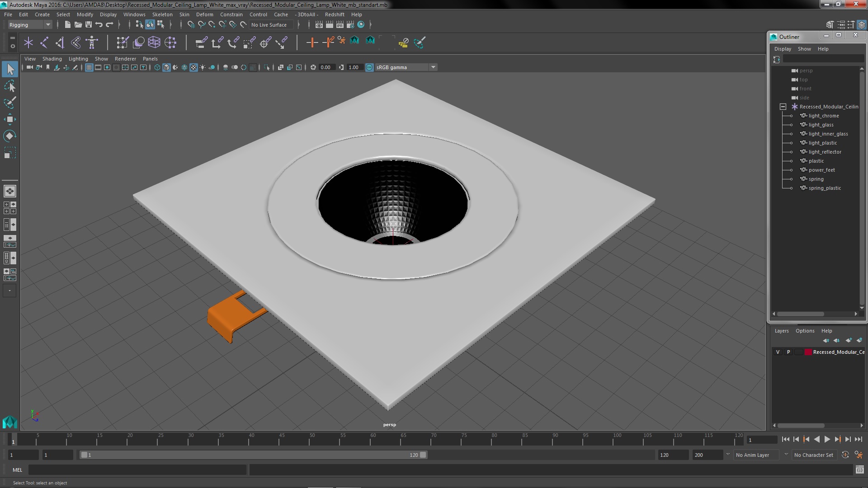Open the Rigging menu set dropdown

[x=30, y=25]
